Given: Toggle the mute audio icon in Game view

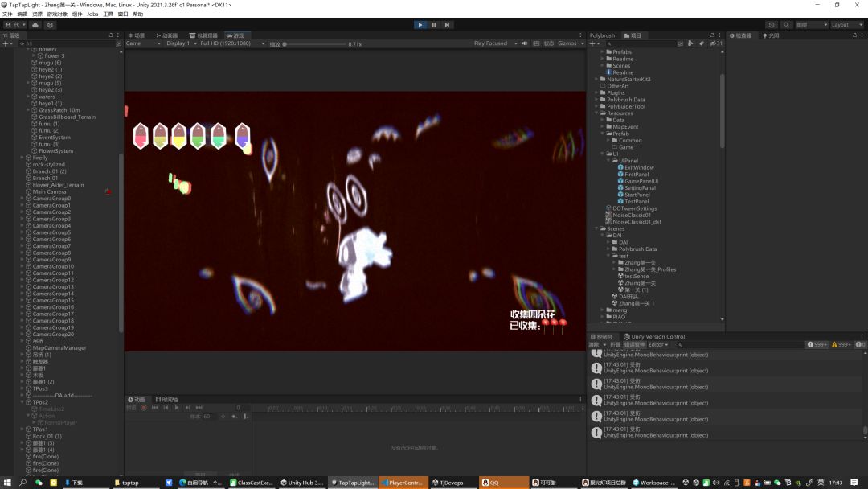Looking at the screenshot, I should tap(525, 43).
